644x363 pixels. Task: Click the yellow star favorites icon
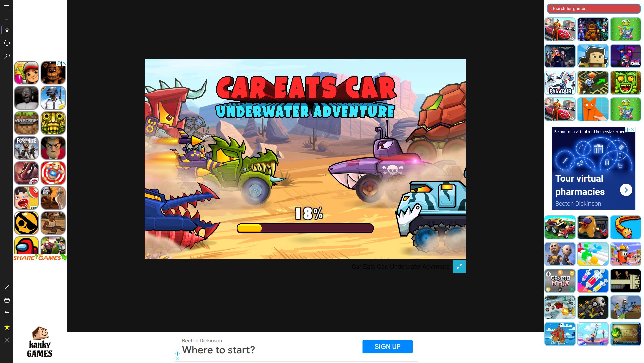tap(7, 327)
